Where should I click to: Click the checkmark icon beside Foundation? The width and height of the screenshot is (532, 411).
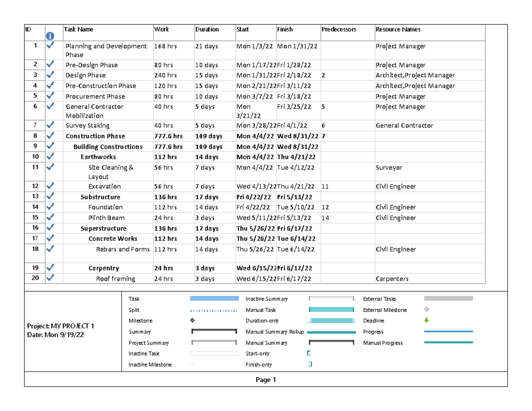coord(50,207)
